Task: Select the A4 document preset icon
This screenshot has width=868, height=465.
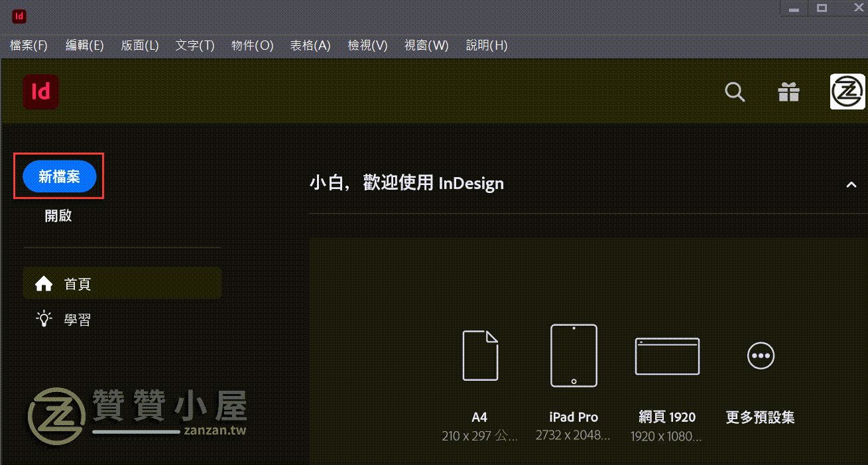Action: tap(480, 356)
